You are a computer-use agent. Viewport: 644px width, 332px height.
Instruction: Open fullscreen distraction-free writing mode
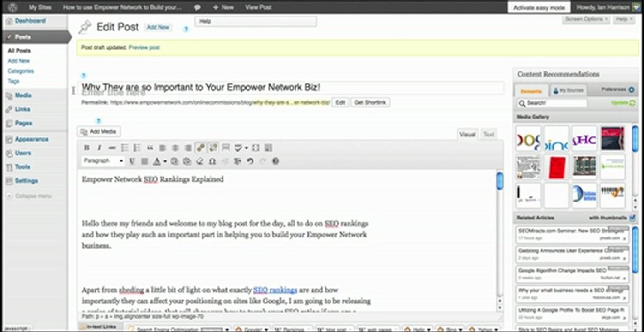(256, 148)
